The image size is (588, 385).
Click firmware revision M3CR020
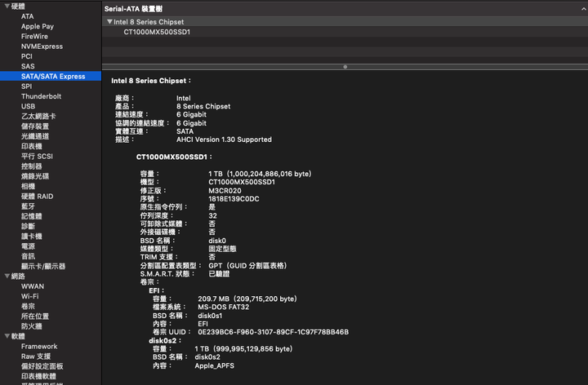pyautogui.click(x=225, y=190)
